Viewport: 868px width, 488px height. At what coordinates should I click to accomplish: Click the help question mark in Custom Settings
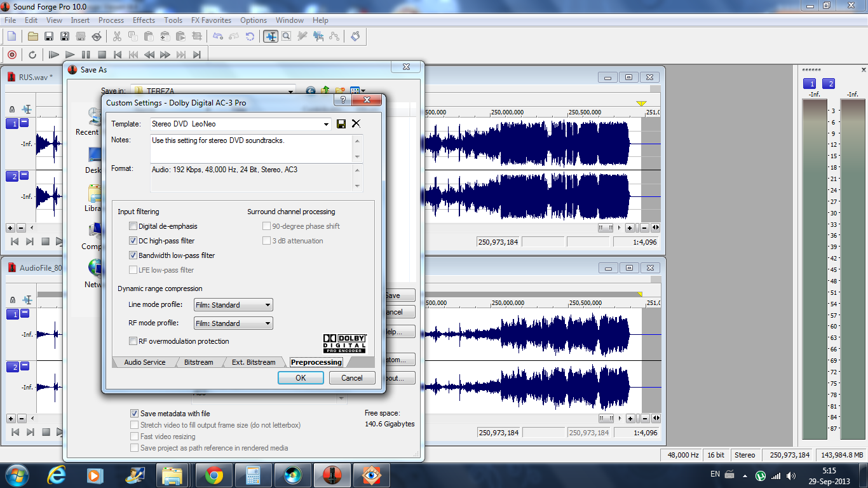[x=342, y=100]
